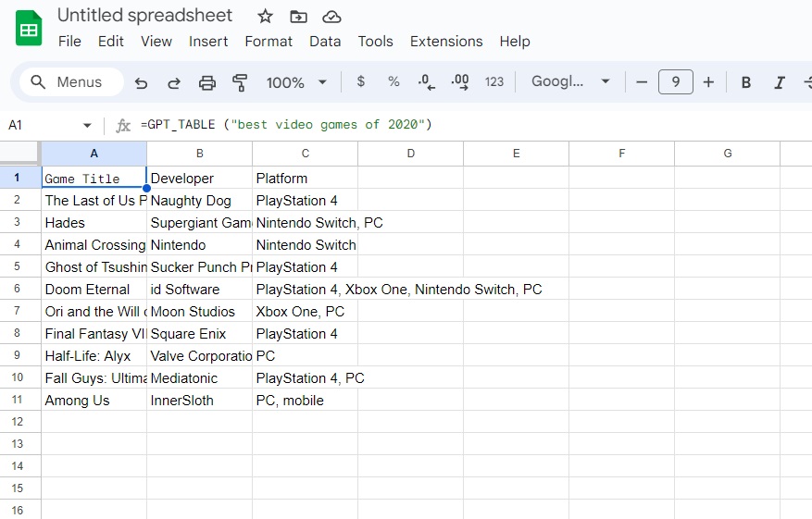Select the Square Enix cell
The width and height of the screenshot is (812, 519).
pos(200,333)
